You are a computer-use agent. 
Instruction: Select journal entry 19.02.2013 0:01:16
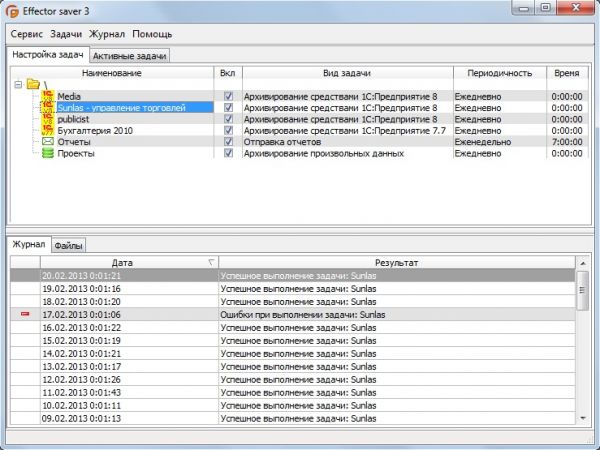[293, 289]
